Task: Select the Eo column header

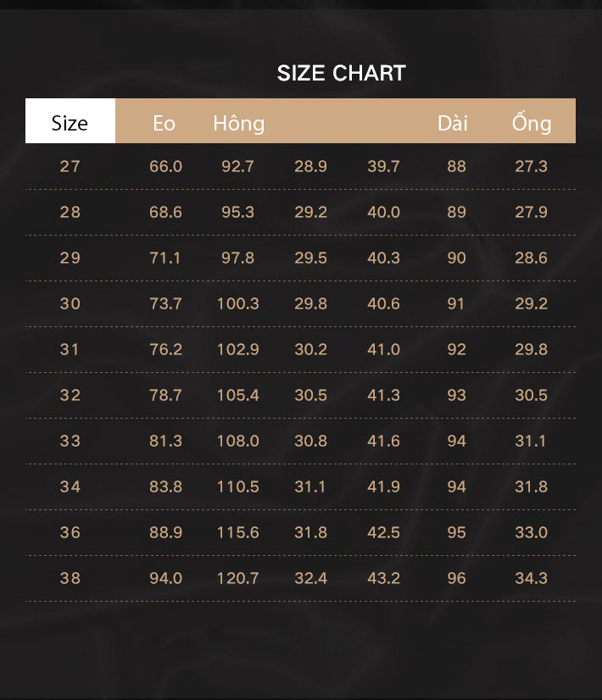Action: pyautogui.click(x=164, y=123)
